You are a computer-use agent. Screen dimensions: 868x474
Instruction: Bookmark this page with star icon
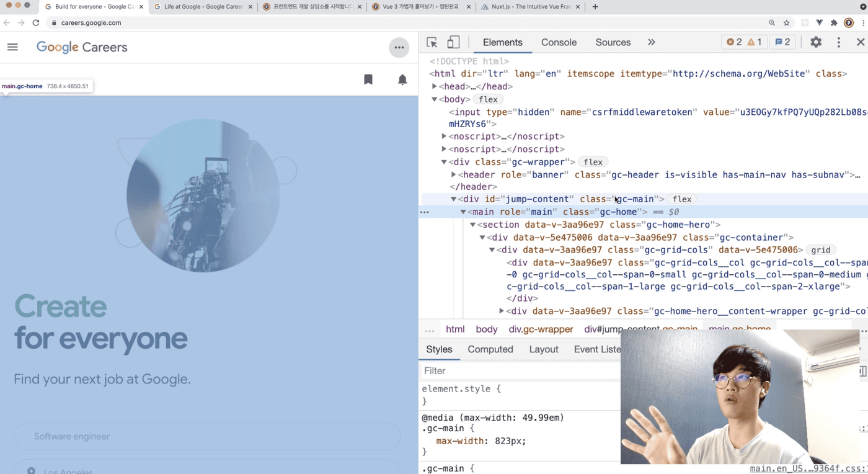787,22
